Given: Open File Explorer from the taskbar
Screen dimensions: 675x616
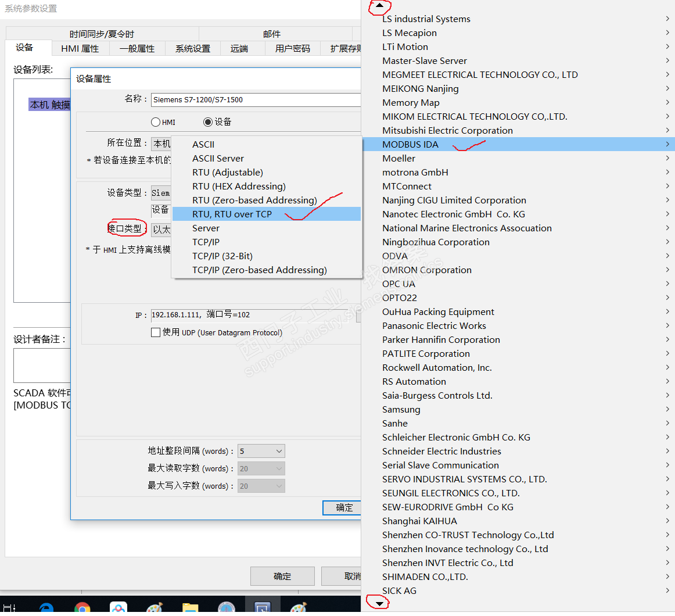Looking at the screenshot, I should 190,607.
